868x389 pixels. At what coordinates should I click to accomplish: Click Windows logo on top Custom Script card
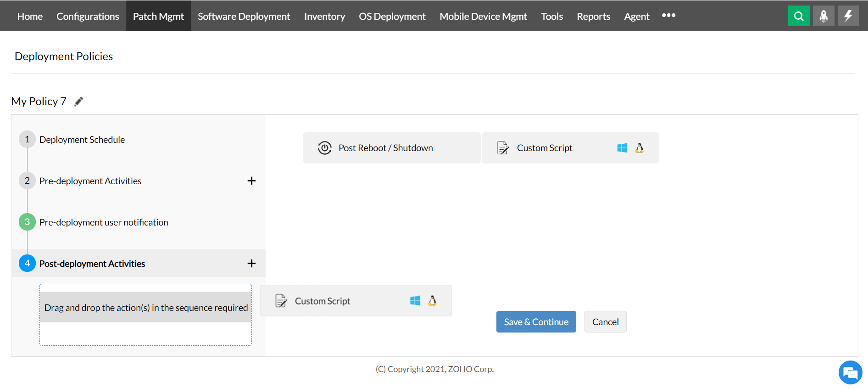[x=622, y=148]
